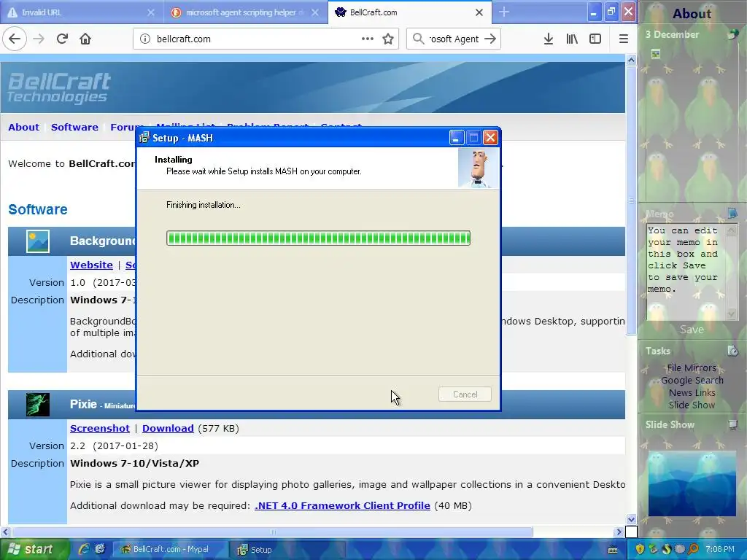Open the Library icon in the toolbar
This screenshot has width=747, height=560.
572,39
